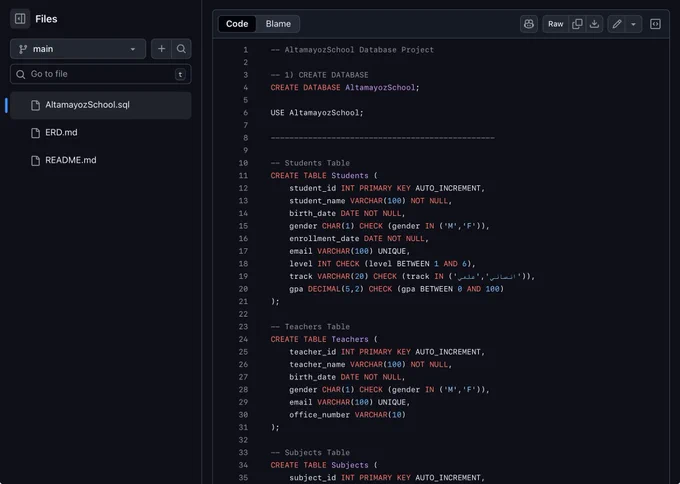Click the '-- Students Table' comment
Viewport: 680px width, 484px height.
[x=310, y=163]
